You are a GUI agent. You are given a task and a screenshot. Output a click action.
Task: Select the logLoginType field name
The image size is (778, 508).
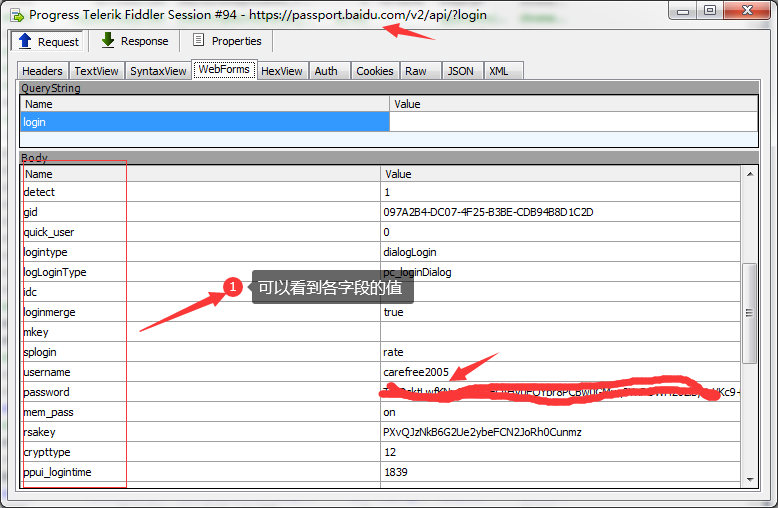[x=55, y=272]
